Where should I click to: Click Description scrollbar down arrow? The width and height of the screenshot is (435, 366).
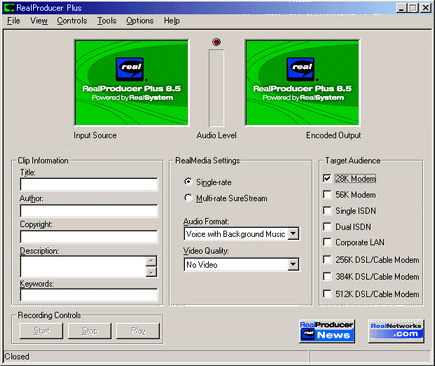click(x=151, y=272)
